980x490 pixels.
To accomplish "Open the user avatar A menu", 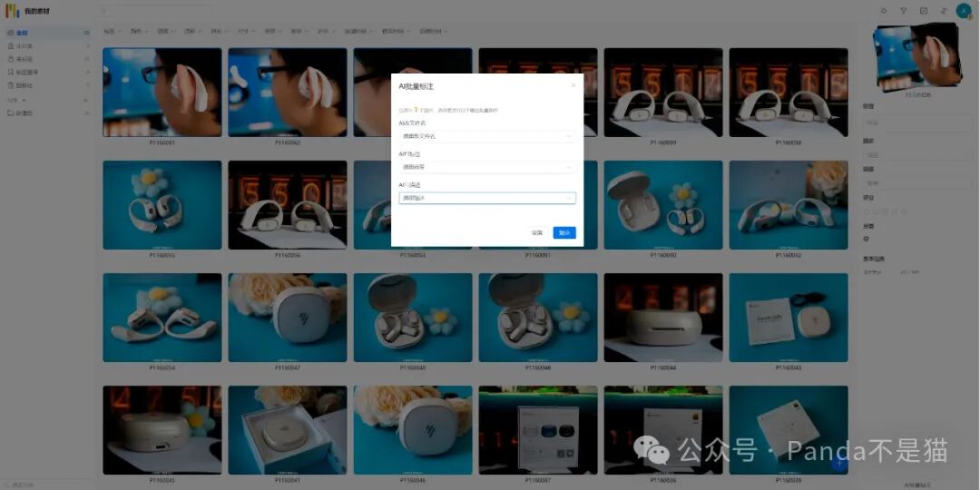I will (964, 11).
